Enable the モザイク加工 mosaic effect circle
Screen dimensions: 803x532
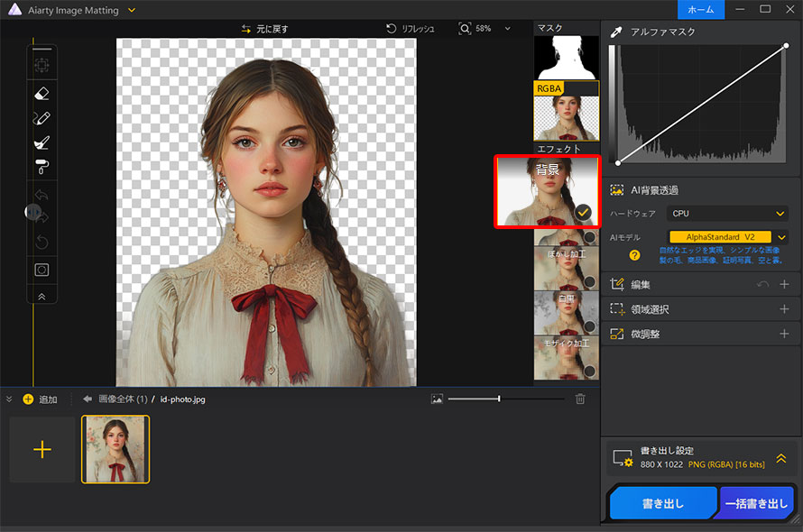tap(589, 371)
